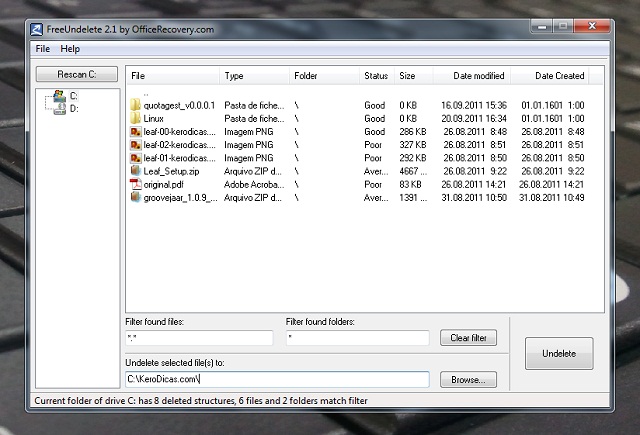Sort list by Size column header
640x435 pixels.
click(414, 76)
